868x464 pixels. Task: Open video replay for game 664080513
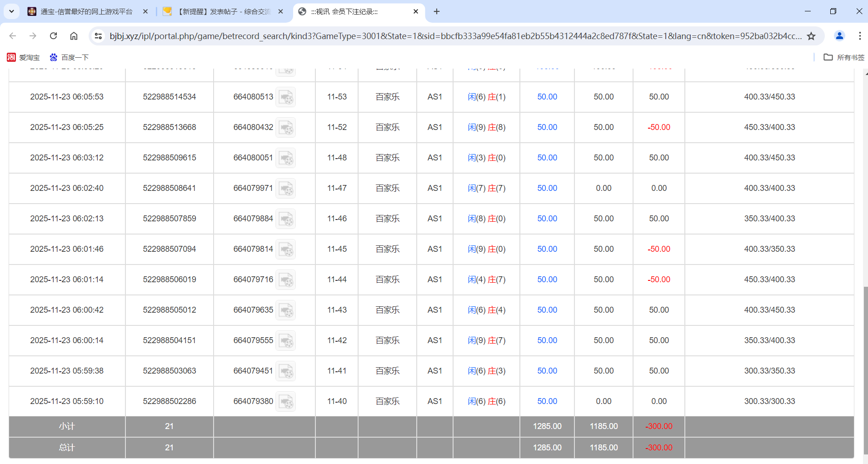[286, 97]
